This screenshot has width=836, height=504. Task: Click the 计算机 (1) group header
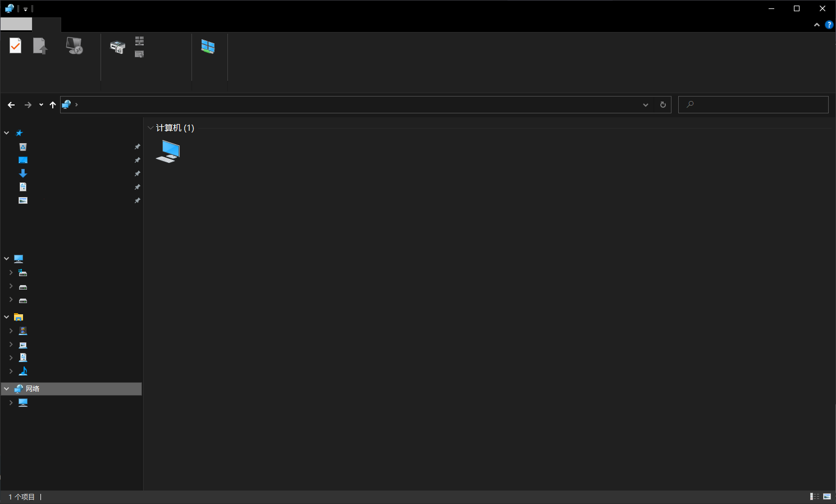coord(175,128)
